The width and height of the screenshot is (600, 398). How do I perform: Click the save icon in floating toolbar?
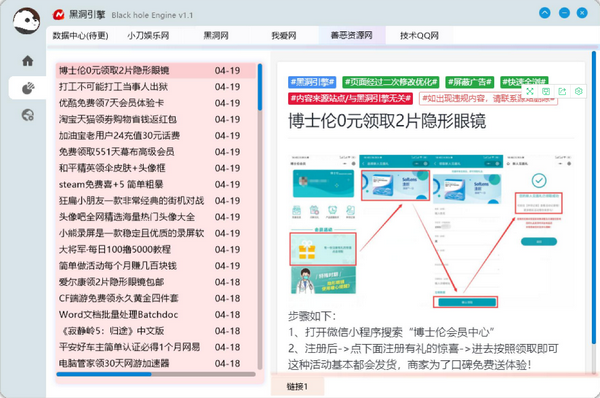(546, 91)
